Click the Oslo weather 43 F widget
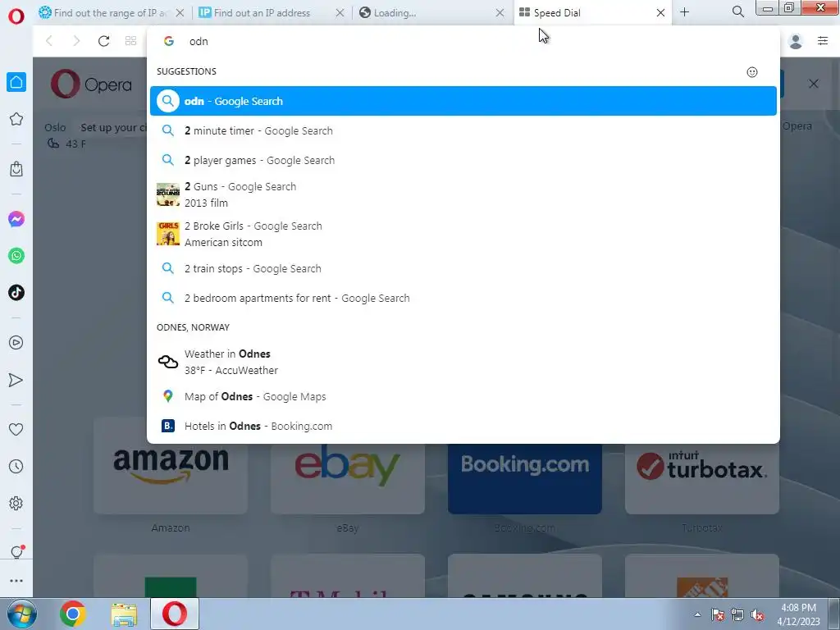This screenshot has height=630, width=840. (x=66, y=135)
